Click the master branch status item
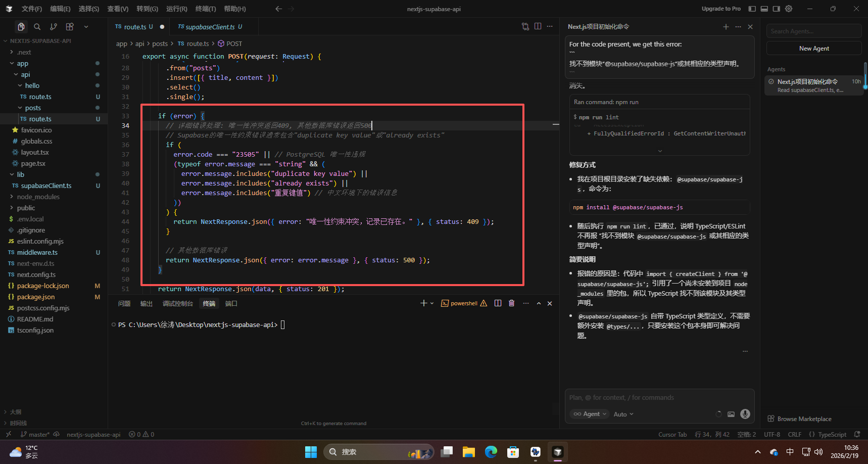 tap(35, 435)
